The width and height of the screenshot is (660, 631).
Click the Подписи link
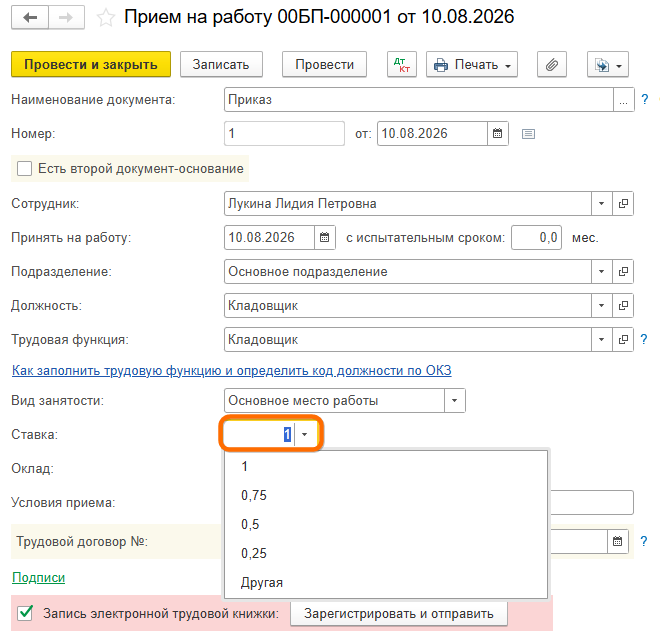(38, 578)
